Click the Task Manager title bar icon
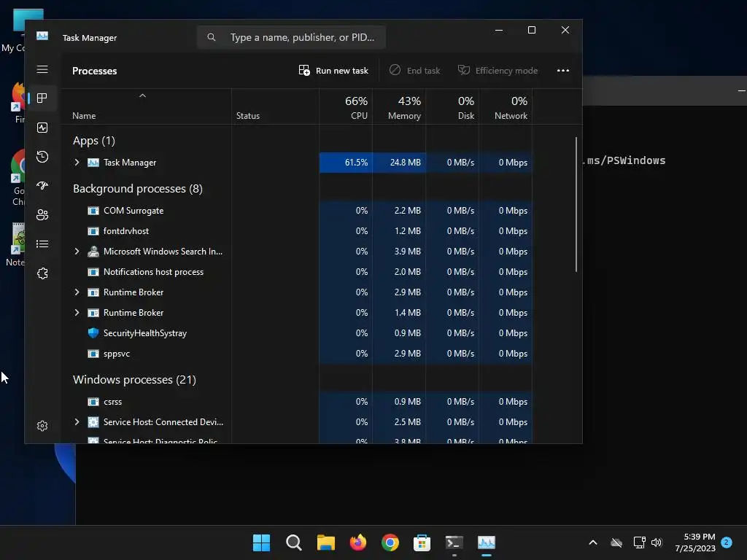The width and height of the screenshot is (747, 560). tap(42, 36)
